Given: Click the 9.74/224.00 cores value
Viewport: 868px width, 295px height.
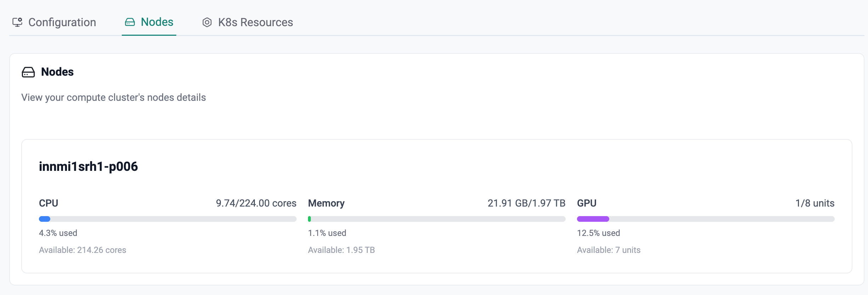Looking at the screenshot, I should coord(256,203).
